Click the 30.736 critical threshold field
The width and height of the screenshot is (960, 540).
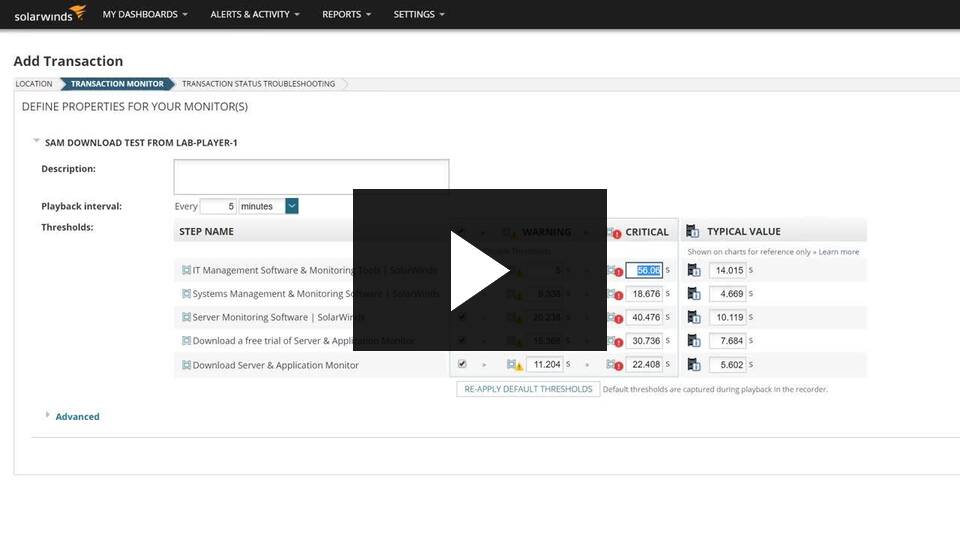[644, 341]
